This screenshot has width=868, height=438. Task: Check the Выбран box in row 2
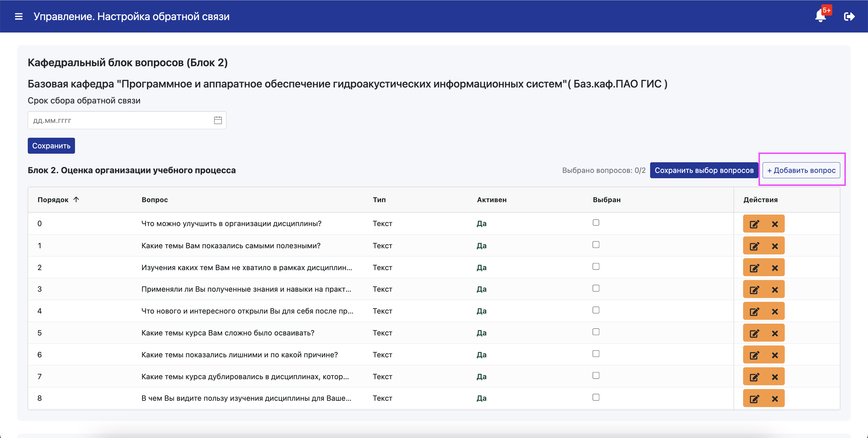(x=596, y=266)
